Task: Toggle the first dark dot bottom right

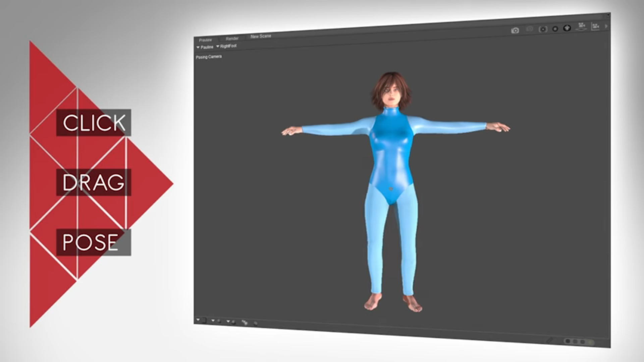Action: tap(568, 341)
